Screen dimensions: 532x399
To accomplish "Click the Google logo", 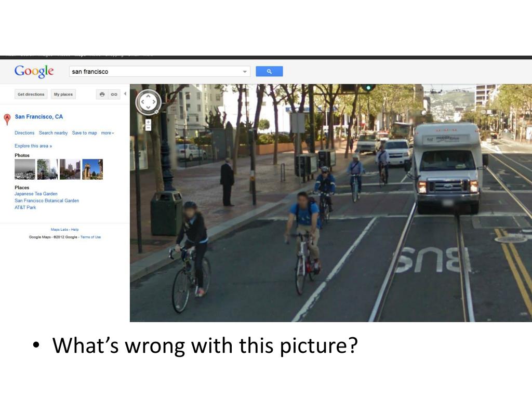I will click(34, 71).
